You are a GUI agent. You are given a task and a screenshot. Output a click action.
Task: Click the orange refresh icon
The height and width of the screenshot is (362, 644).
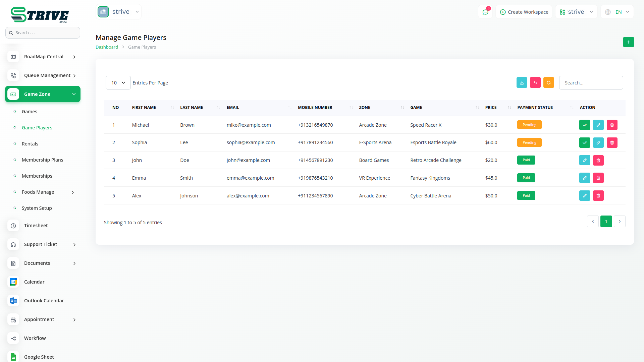(548, 83)
